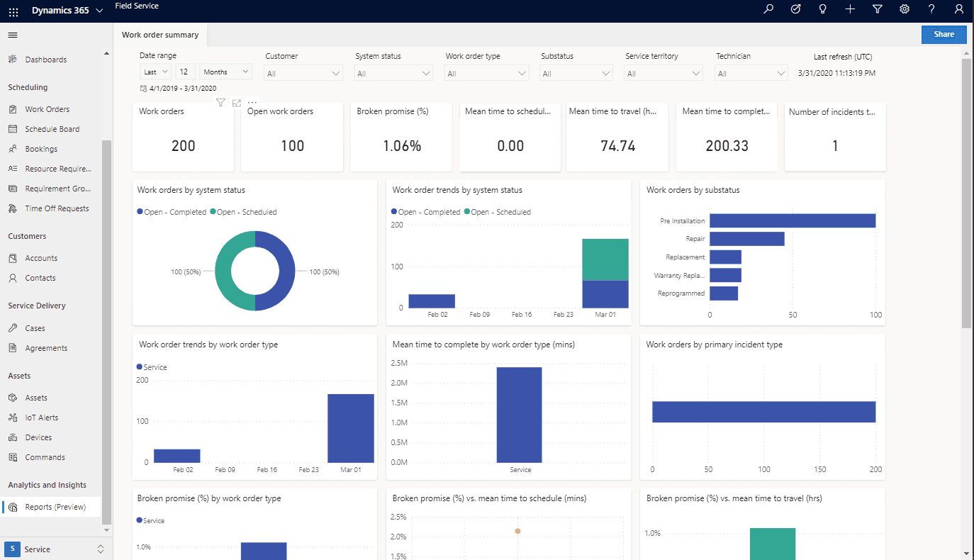Open the Date range 'Last' dropdown
Viewport: 974px width, 560px height.
[x=156, y=72]
